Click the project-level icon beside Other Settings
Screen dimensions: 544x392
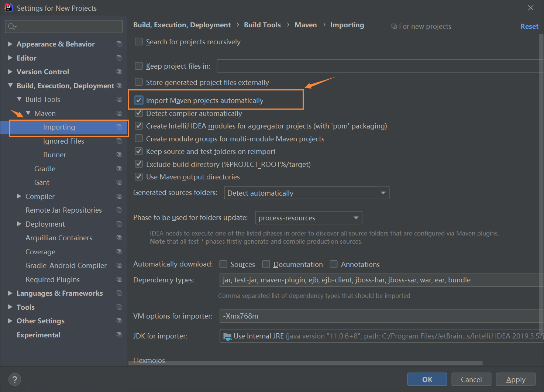(x=119, y=321)
